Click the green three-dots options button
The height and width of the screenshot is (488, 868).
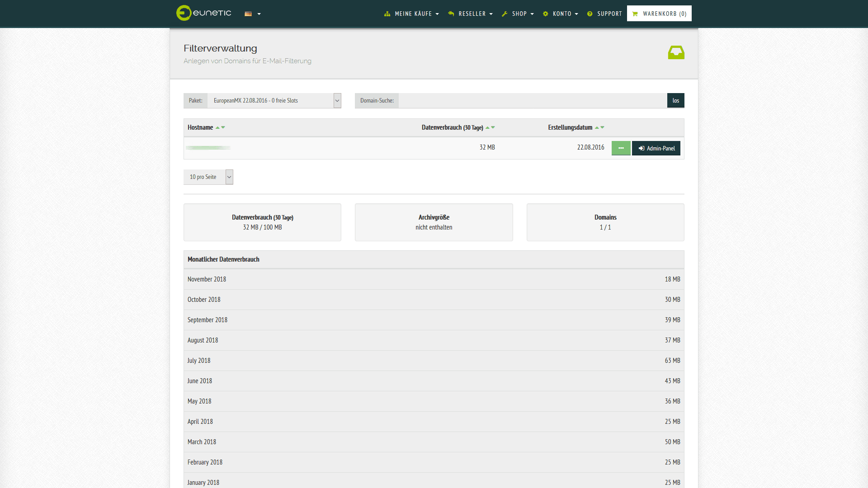[x=621, y=148]
